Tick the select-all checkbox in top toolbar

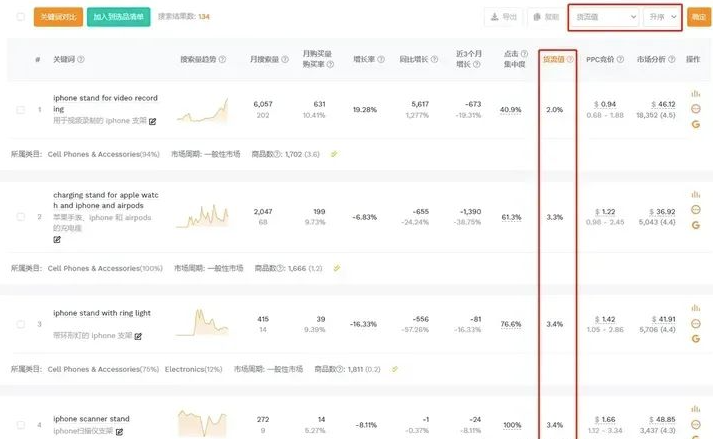[20, 17]
